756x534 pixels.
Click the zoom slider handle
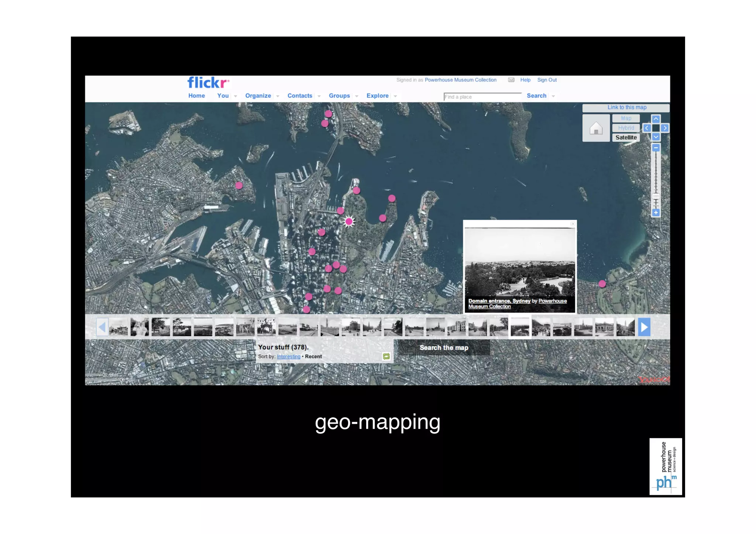click(x=656, y=196)
